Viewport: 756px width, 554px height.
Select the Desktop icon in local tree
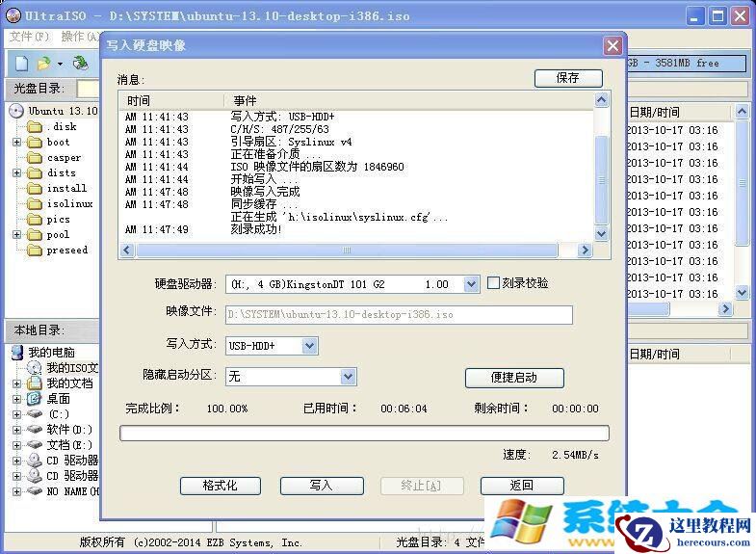(x=35, y=399)
